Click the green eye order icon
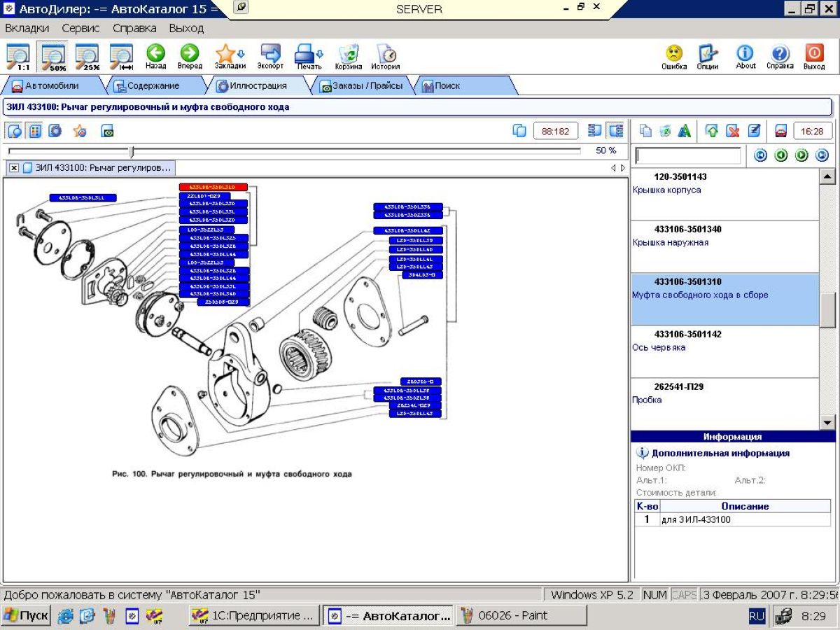The image size is (840, 630). click(107, 131)
